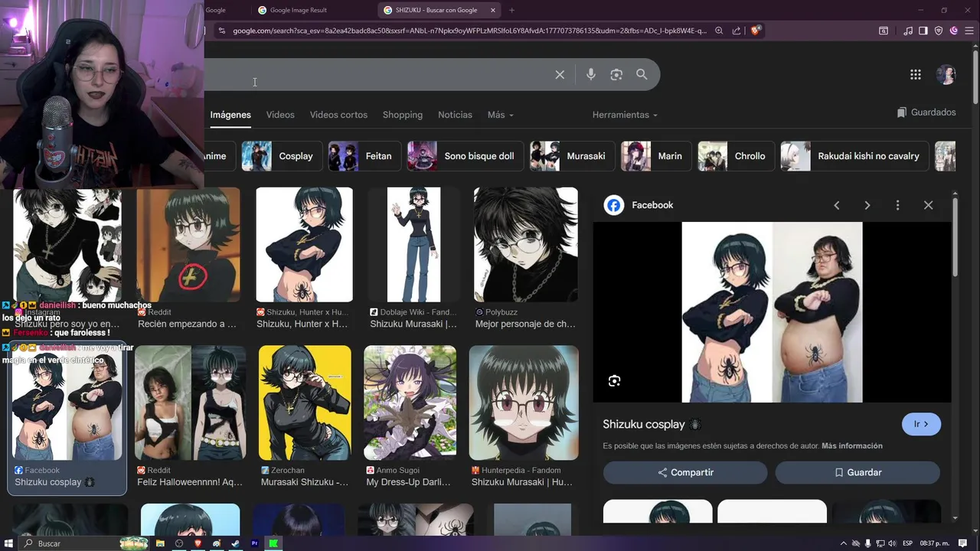The height and width of the screenshot is (551, 980).
Task: Start voice search with the microphone icon
Action: (590, 74)
